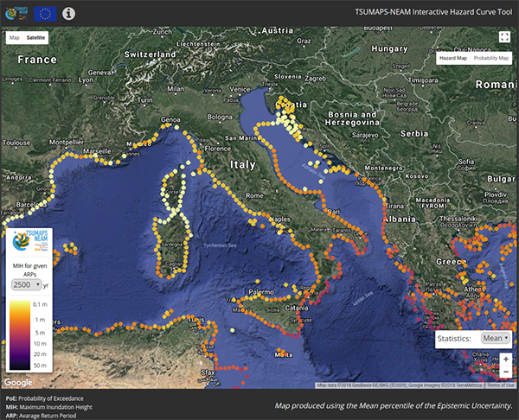Click the 'PoE: Probability of Exceedance' footer text
This screenshot has width=519, height=420.
tap(45, 398)
